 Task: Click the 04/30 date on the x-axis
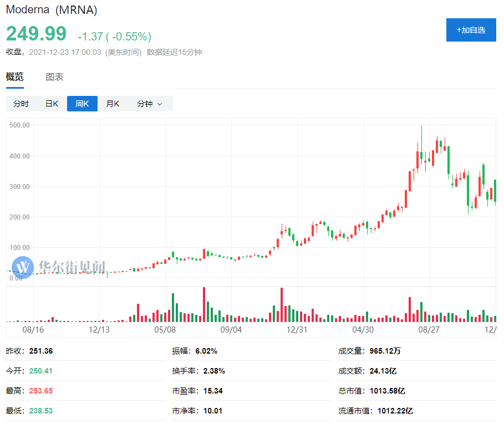[363, 329]
